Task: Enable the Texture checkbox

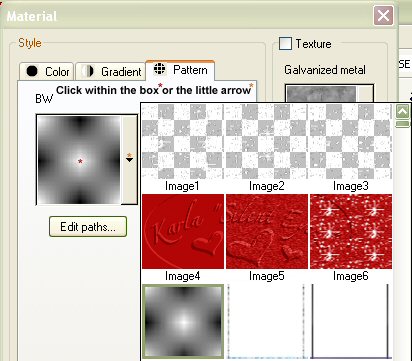Action: (x=285, y=44)
